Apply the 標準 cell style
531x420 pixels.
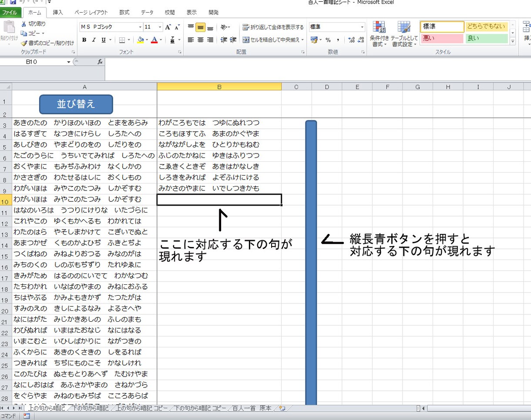pos(442,27)
